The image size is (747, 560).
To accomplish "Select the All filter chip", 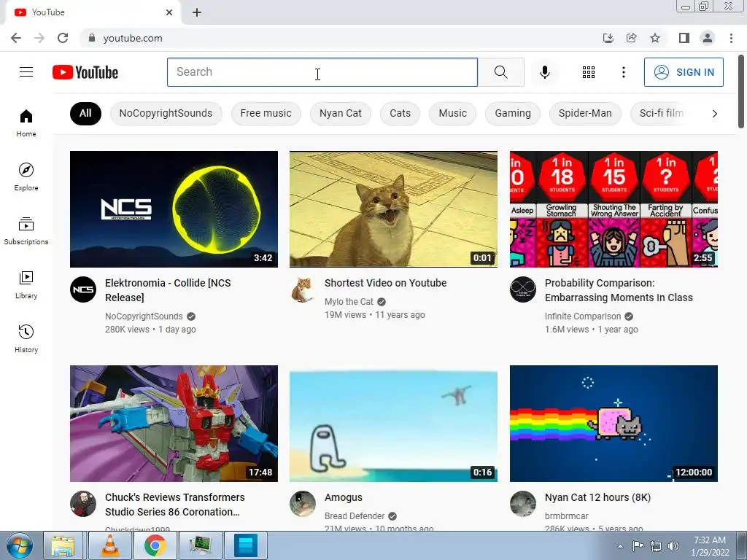I will click(85, 113).
